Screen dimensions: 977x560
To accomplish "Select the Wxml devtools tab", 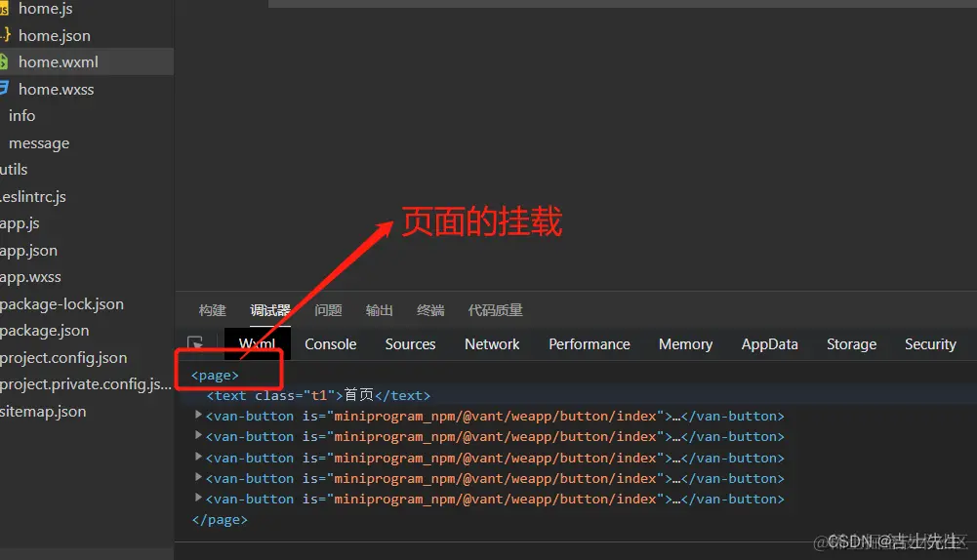I will (257, 343).
